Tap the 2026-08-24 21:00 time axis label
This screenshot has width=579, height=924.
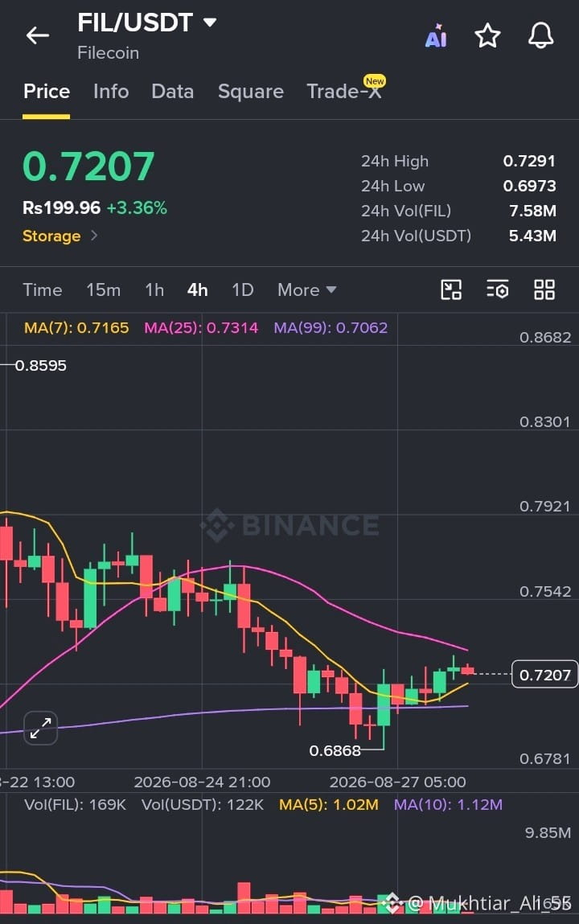[202, 782]
